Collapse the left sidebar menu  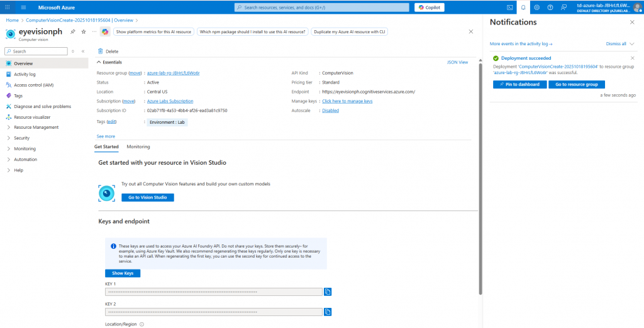tap(82, 51)
